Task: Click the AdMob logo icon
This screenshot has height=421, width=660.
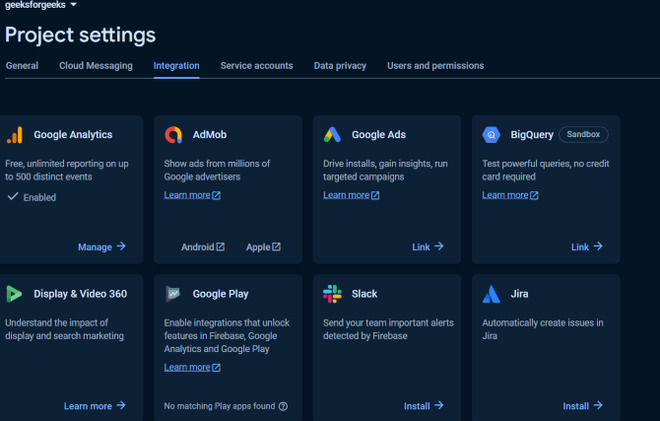Action: click(173, 135)
